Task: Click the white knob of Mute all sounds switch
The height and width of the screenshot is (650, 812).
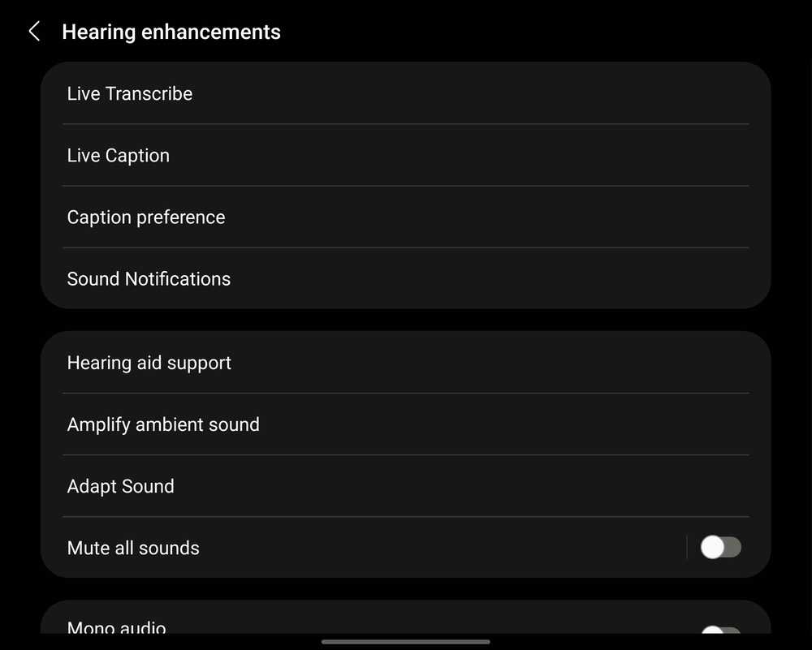Action: (x=712, y=548)
